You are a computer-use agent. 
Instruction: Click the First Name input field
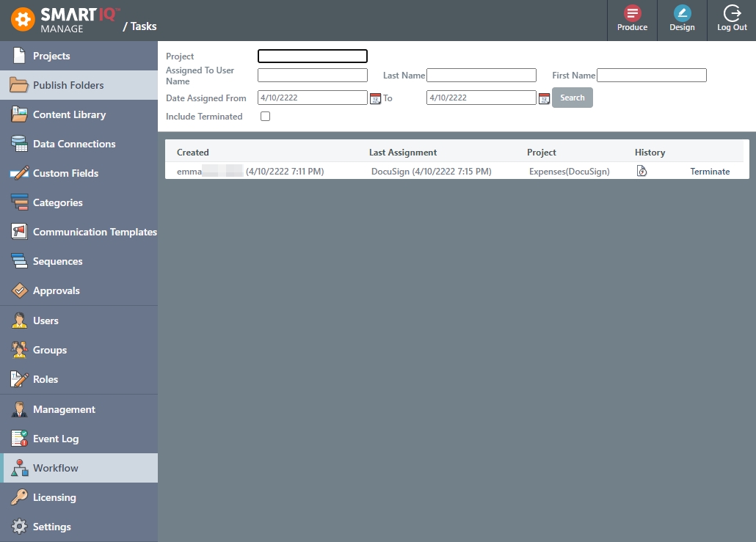pos(651,75)
